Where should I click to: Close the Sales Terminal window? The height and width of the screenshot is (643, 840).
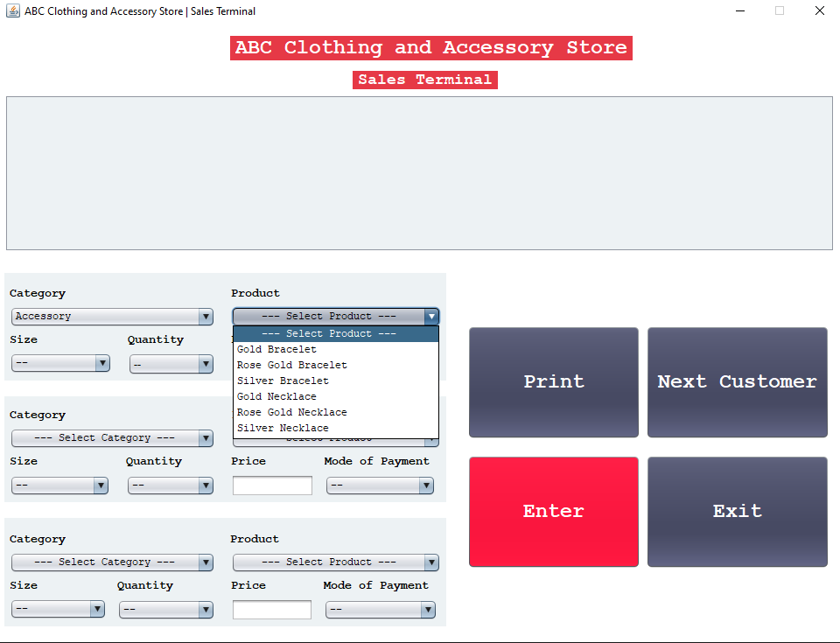click(x=820, y=10)
